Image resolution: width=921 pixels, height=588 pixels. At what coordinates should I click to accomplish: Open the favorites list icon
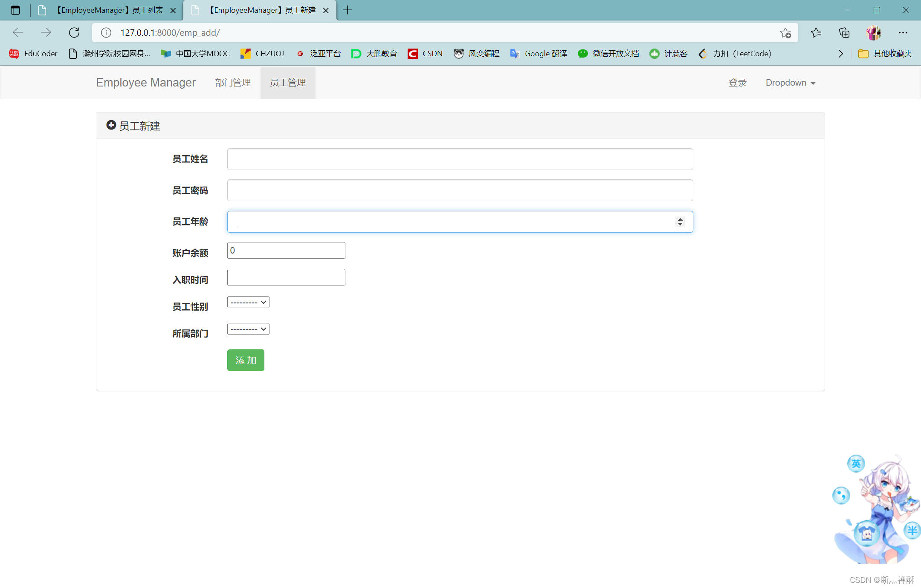pos(816,32)
